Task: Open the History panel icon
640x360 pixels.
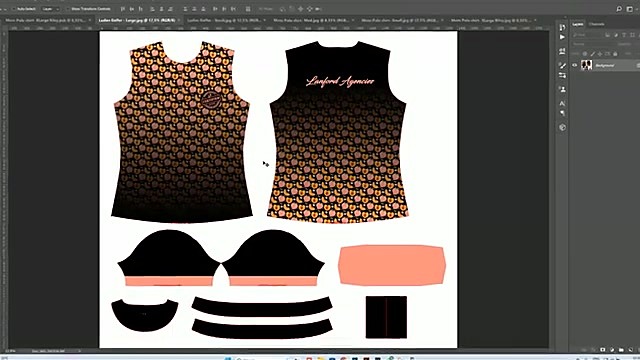Action: (562, 27)
